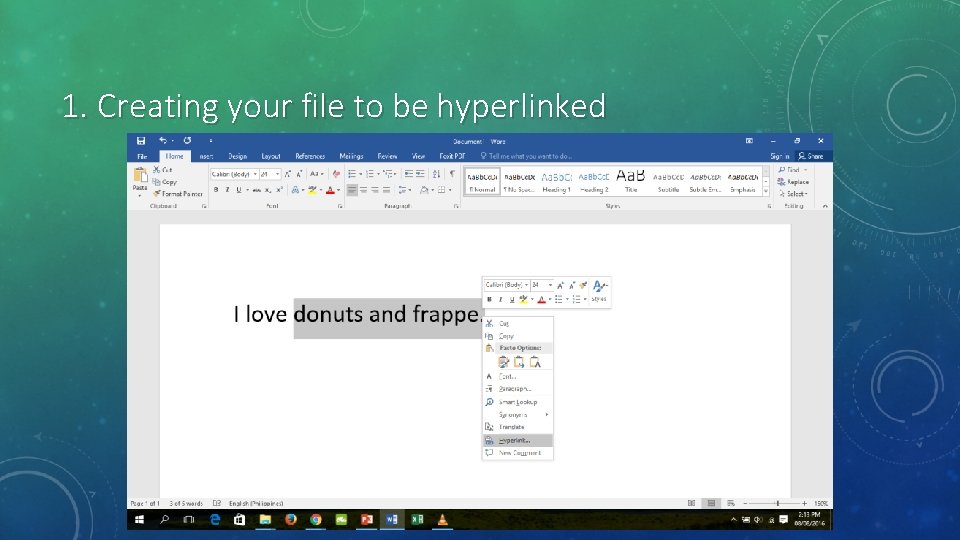This screenshot has width=960, height=540.
Task: Open Google Chrome from the taskbar
Action: (315, 520)
